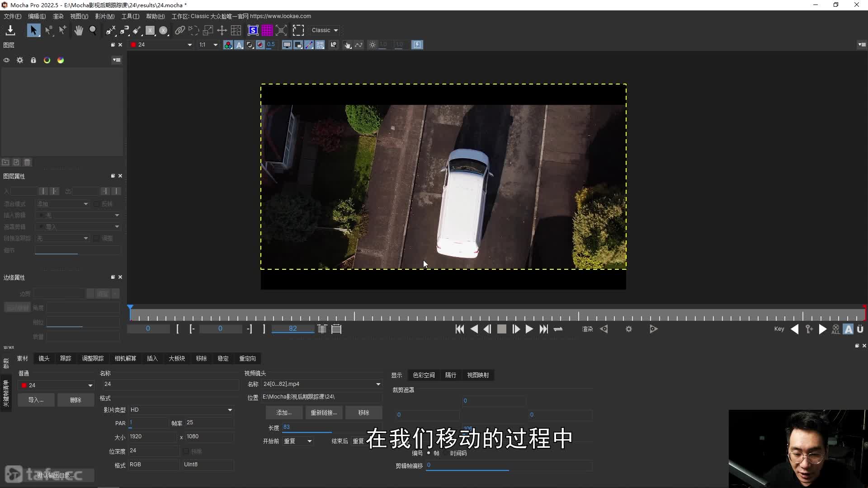868x488 pixels.
Task: Toggle the layer mattes display icon
Action: click(x=250, y=45)
